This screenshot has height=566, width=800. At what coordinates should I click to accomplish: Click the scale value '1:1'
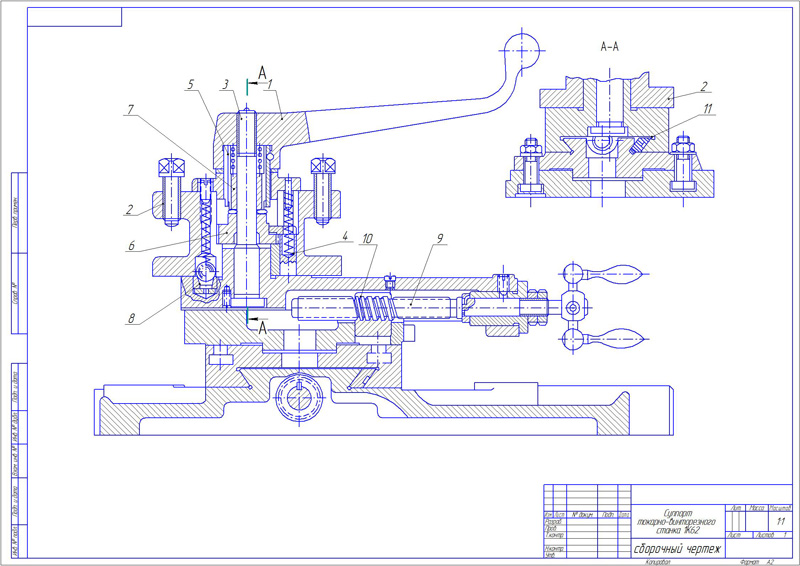pyautogui.click(x=781, y=522)
